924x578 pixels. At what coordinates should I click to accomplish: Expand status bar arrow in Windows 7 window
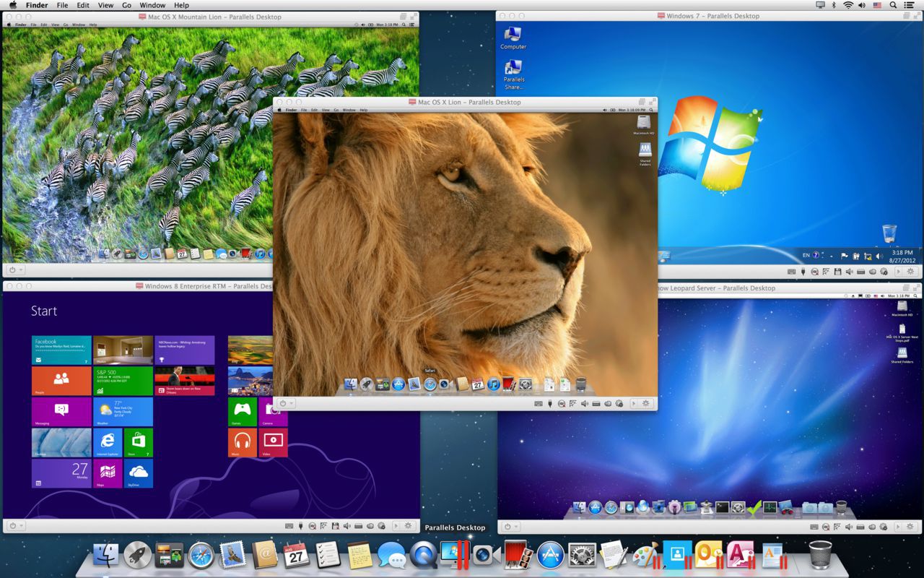[x=898, y=272]
